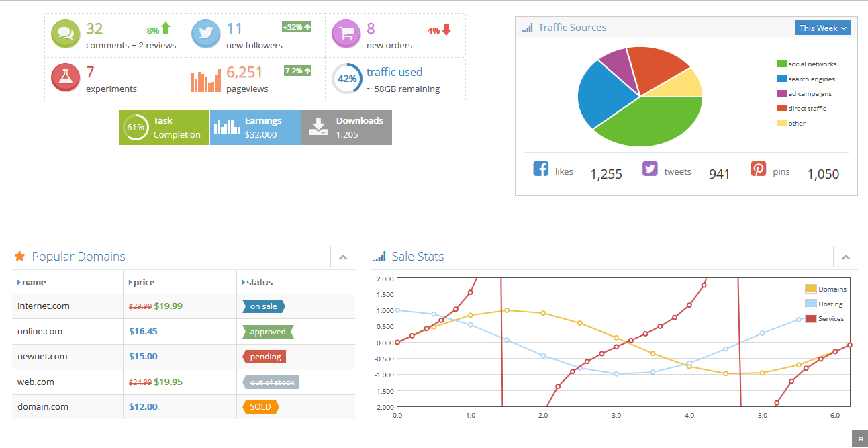The image size is (868, 448).
Task: Click the 42% traffic used circle
Action: click(x=347, y=79)
